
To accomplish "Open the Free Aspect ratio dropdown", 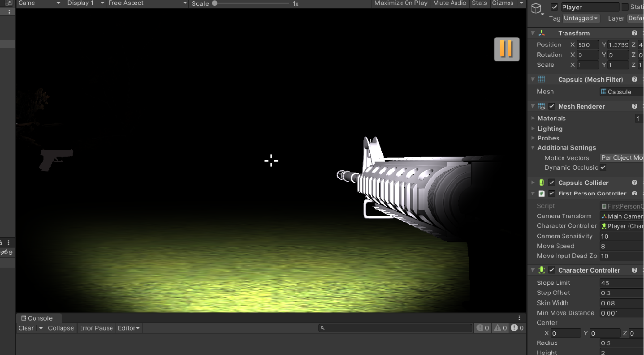I will click(148, 3).
